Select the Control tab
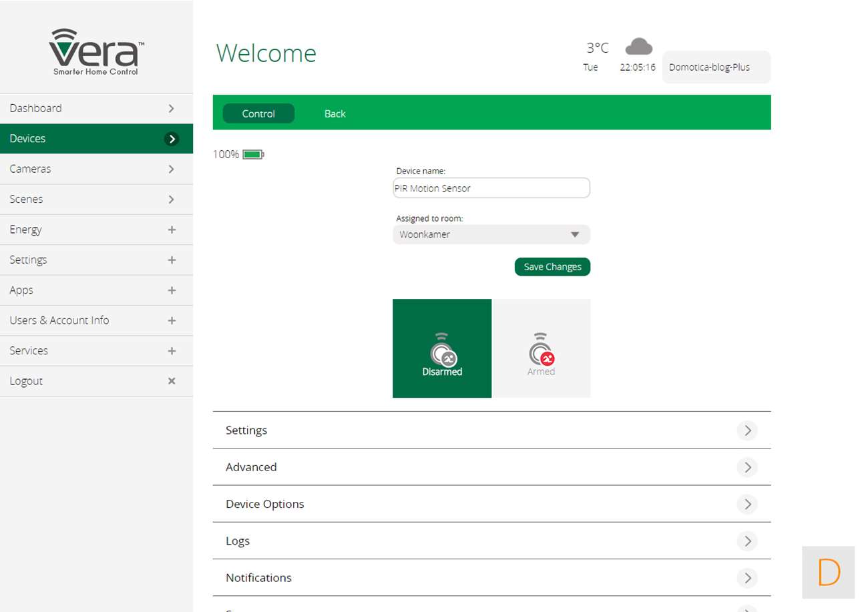The width and height of the screenshot is (868, 612). [x=258, y=113]
